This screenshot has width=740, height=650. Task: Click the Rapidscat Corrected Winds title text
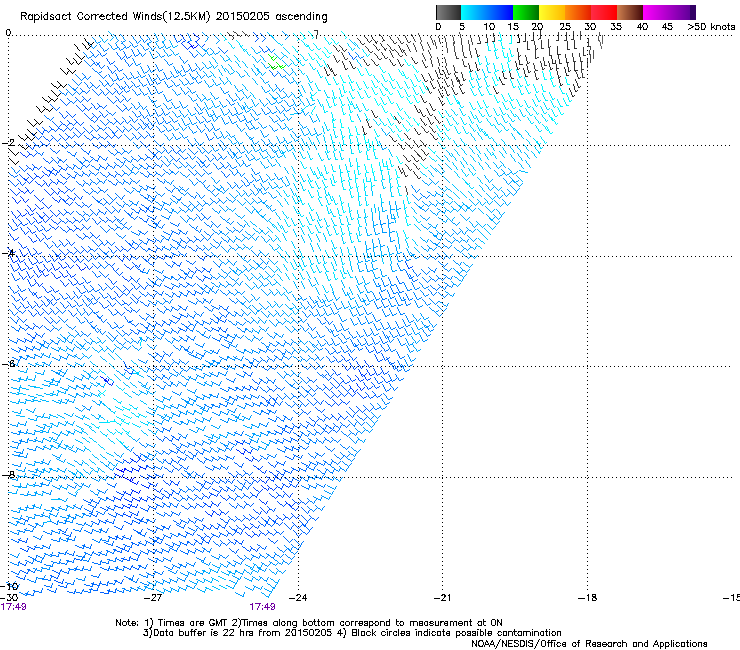click(x=174, y=16)
